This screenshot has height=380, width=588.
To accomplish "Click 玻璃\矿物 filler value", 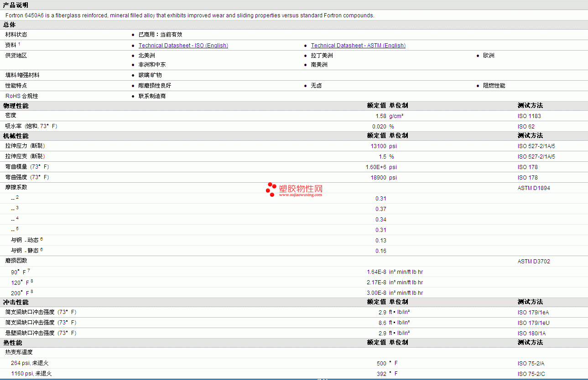I will (150, 75).
